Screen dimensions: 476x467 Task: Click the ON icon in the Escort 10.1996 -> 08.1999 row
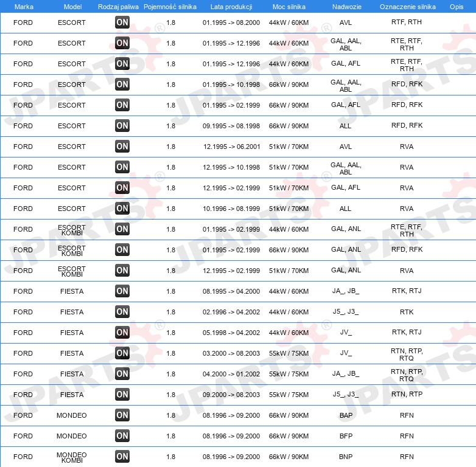click(x=122, y=209)
